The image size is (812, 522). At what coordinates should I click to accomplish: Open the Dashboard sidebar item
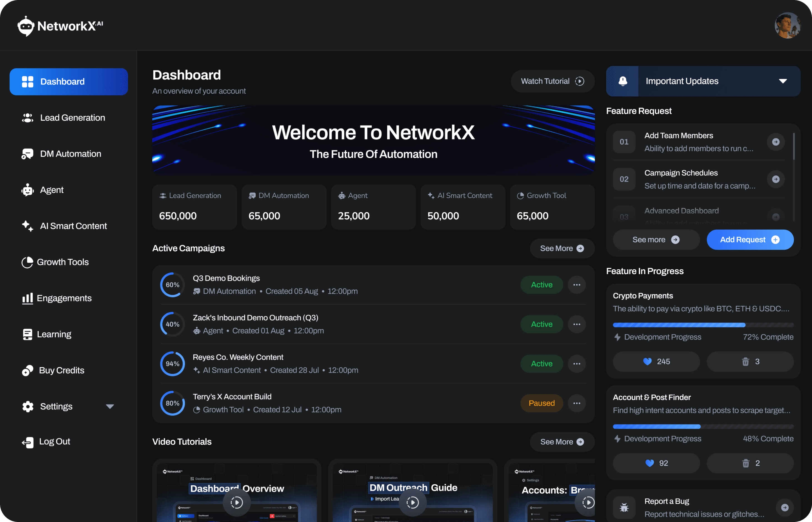(x=69, y=82)
